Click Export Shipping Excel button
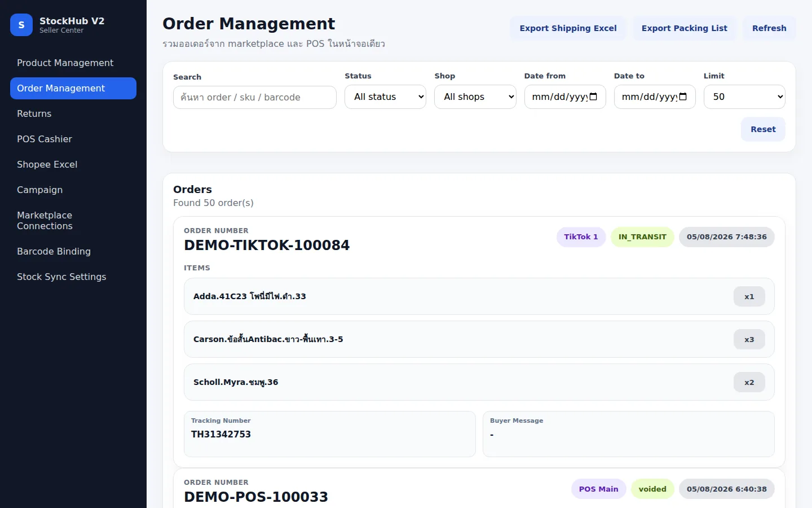The height and width of the screenshot is (508, 812). coord(568,28)
